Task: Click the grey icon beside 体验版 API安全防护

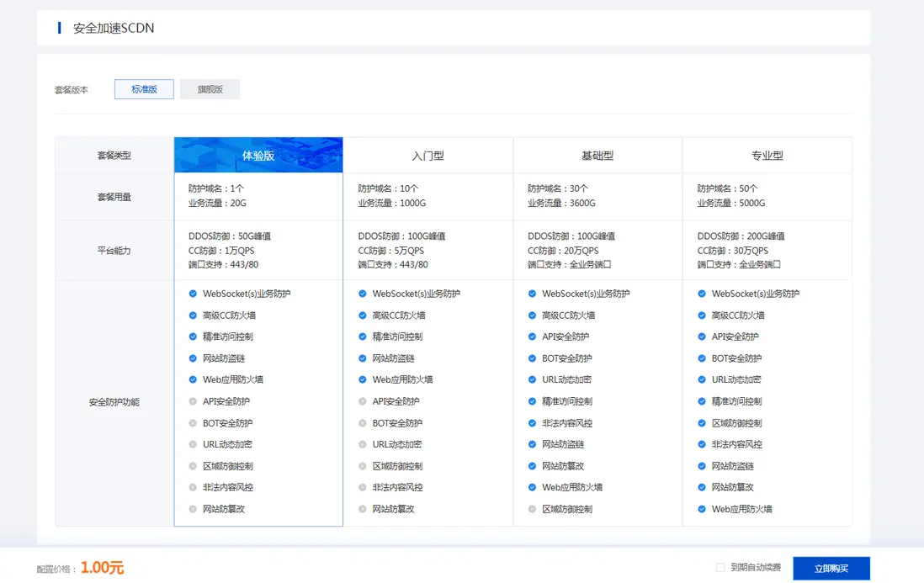Action: tap(193, 401)
